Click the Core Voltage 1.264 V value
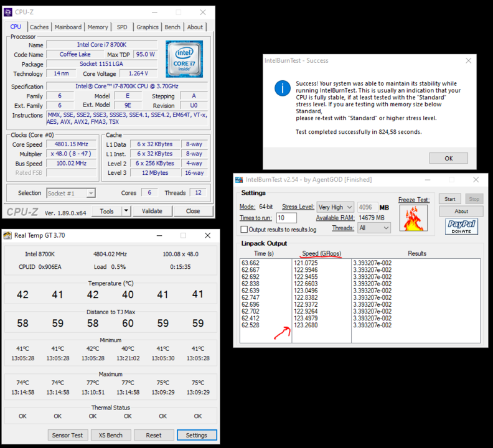 click(138, 73)
